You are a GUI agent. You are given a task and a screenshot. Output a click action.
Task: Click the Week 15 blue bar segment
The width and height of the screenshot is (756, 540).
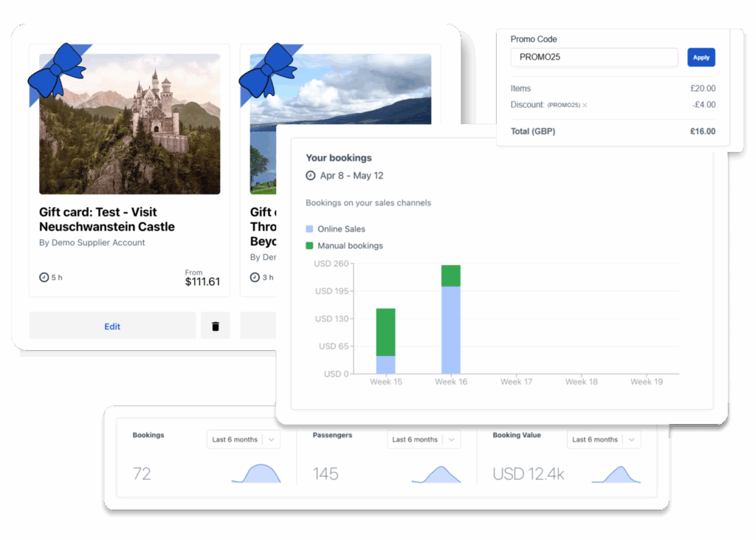tap(385, 365)
